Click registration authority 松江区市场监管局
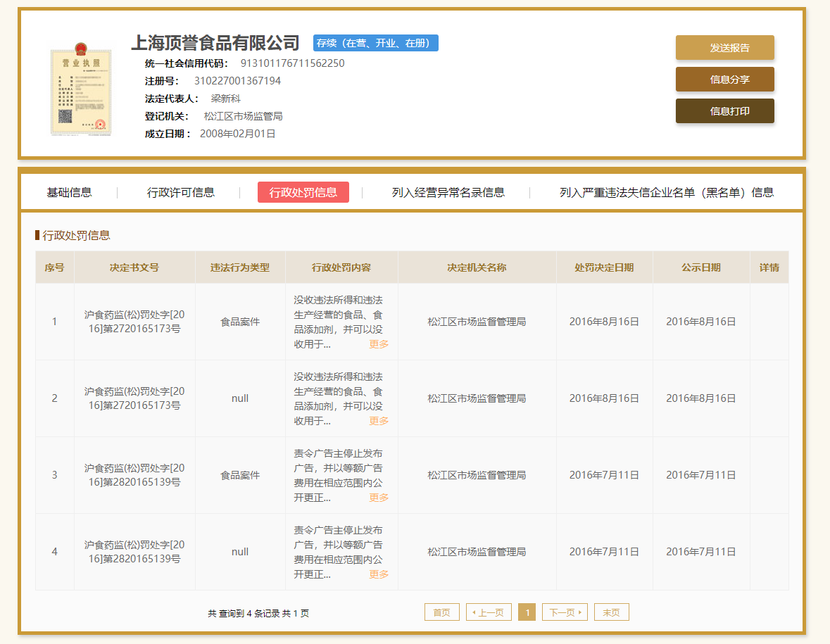 pyautogui.click(x=244, y=116)
